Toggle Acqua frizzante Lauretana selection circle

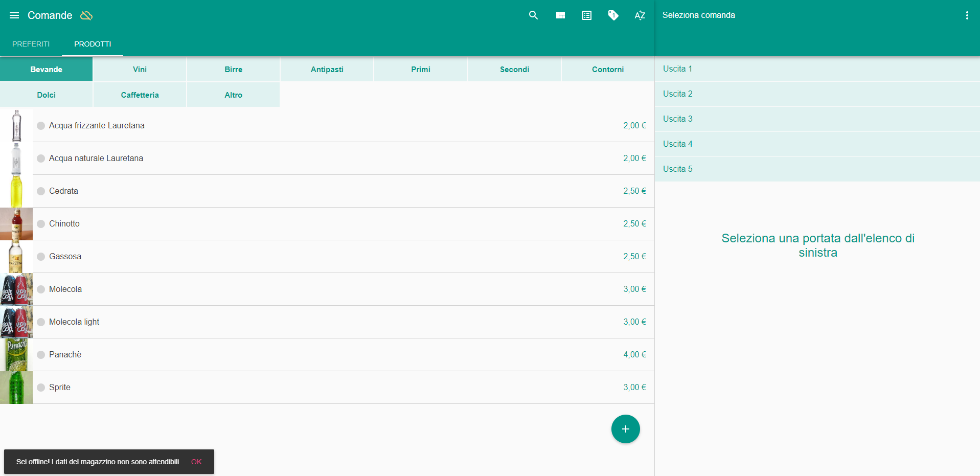point(41,126)
